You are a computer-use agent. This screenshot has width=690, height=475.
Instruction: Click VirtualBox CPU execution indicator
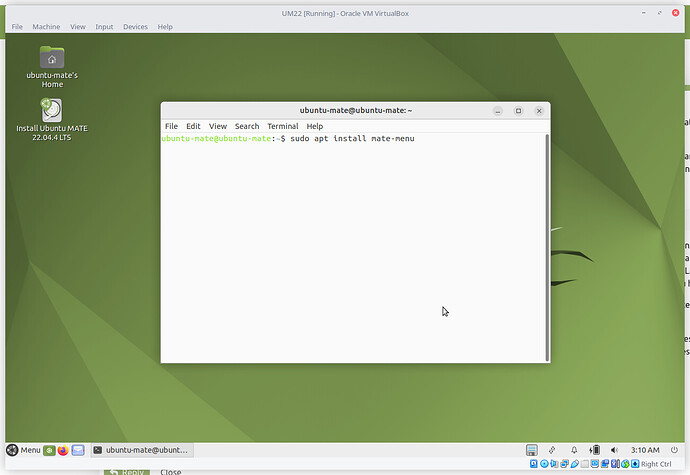615,464
